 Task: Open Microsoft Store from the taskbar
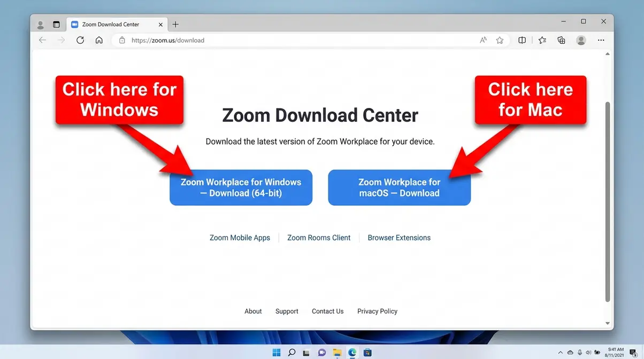click(x=367, y=353)
